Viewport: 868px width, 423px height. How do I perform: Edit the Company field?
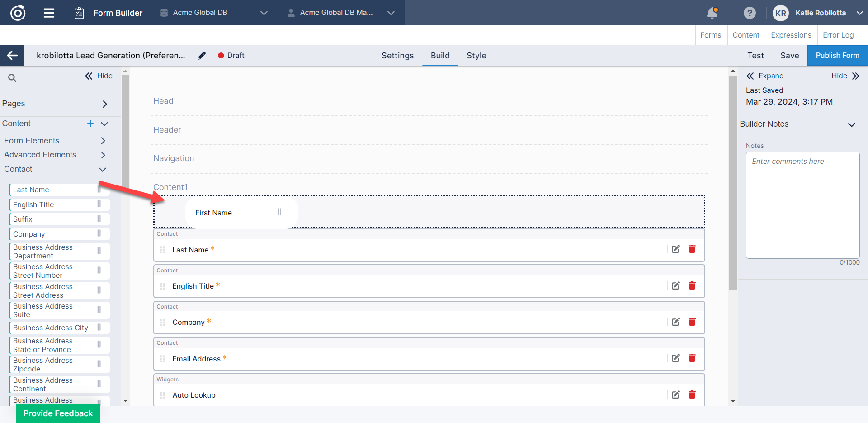pyautogui.click(x=675, y=322)
